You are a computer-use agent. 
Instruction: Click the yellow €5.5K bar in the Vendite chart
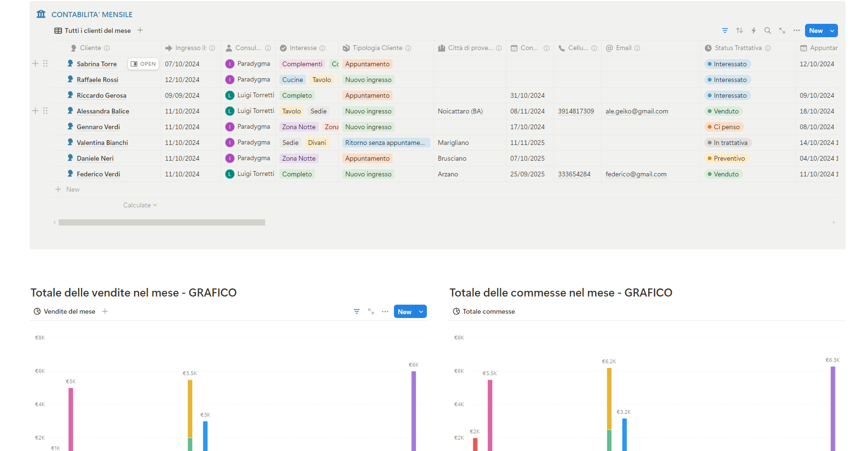pyautogui.click(x=190, y=409)
